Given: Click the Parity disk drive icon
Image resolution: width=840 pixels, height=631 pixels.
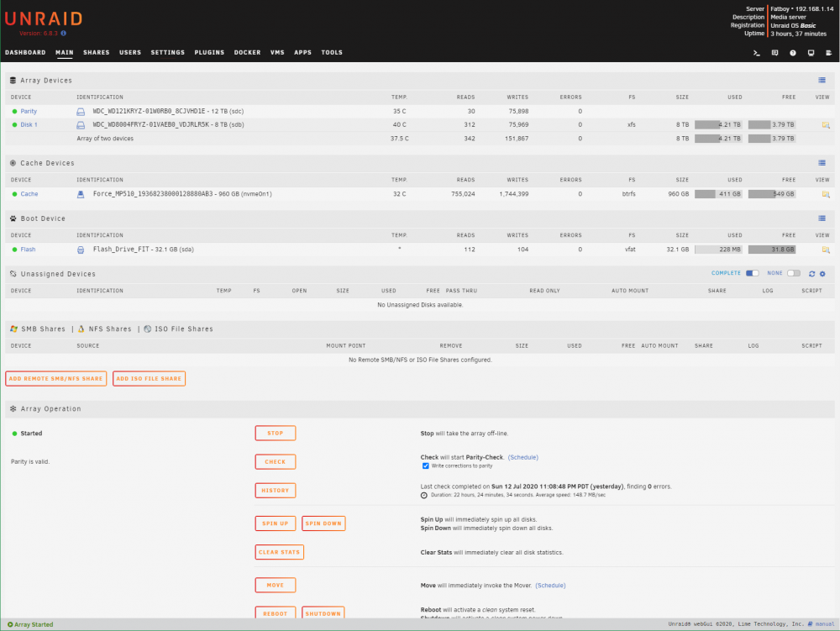Looking at the screenshot, I should click(x=81, y=112).
